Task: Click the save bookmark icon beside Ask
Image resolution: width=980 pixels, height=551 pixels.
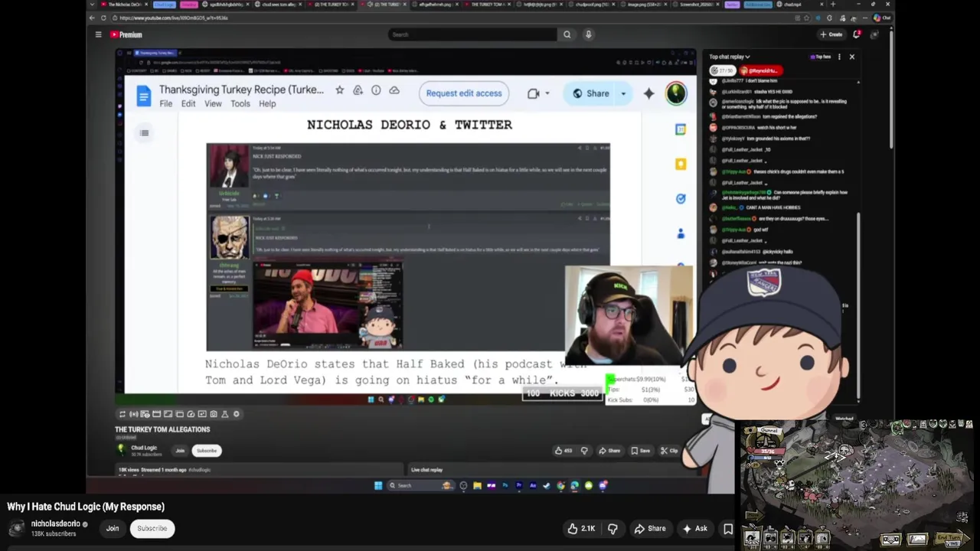Action: tap(728, 528)
